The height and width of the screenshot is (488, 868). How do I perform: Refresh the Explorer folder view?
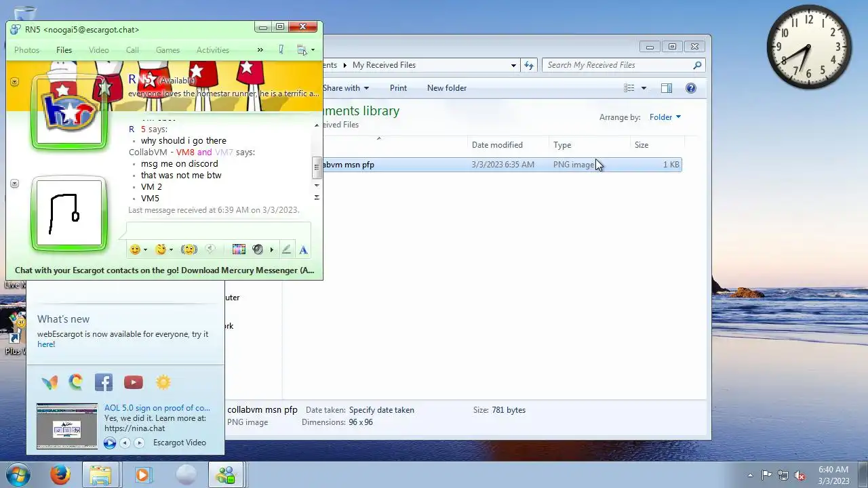click(529, 65)
